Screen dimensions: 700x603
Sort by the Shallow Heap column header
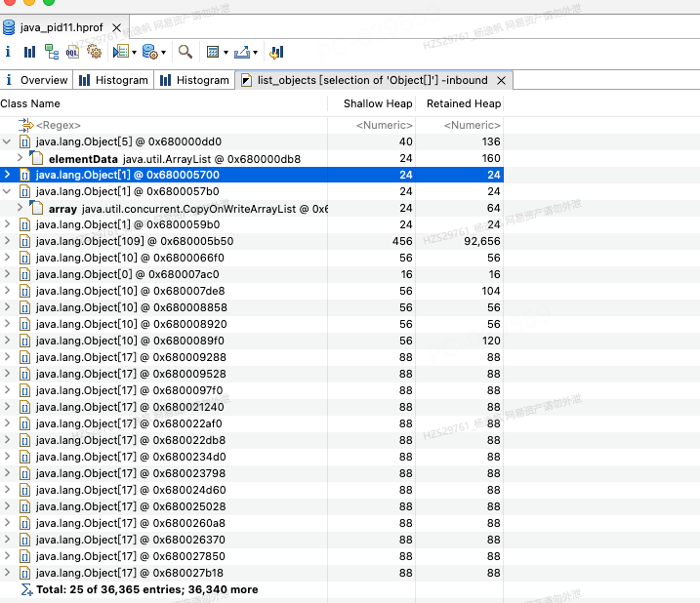tap(372, 103)
